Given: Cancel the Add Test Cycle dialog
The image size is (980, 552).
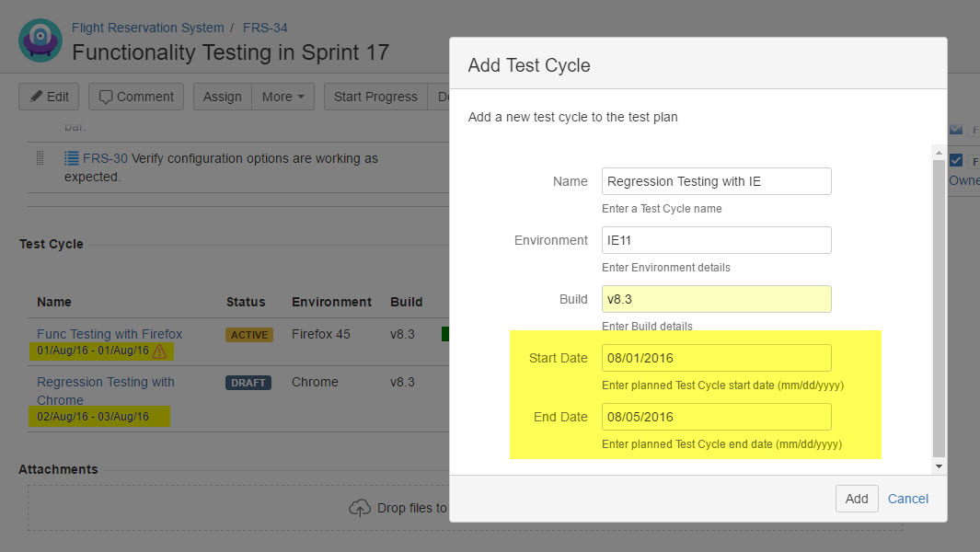Looking at the screenshot, I should point(907,499).
